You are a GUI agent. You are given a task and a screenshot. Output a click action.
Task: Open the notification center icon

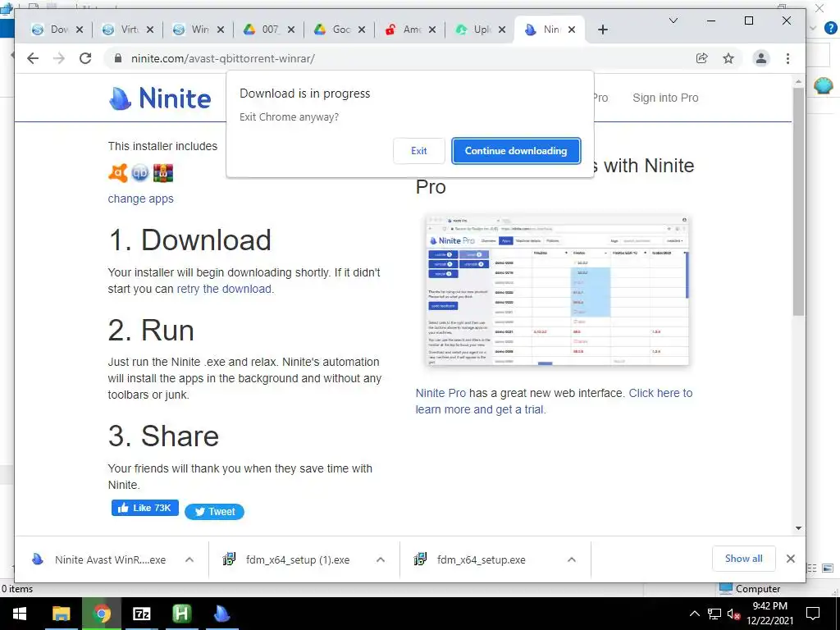pos(813,614)
